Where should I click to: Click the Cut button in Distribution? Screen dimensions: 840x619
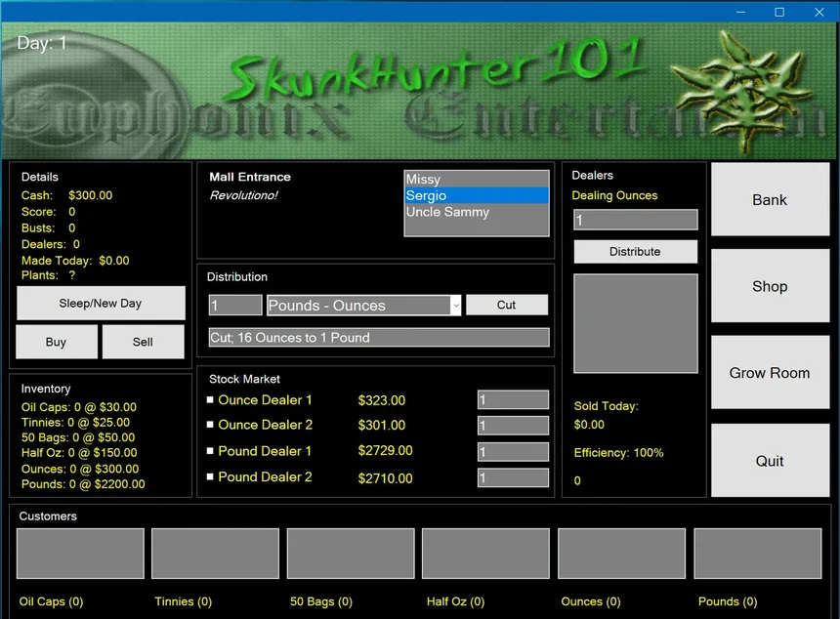coord(507,305)
